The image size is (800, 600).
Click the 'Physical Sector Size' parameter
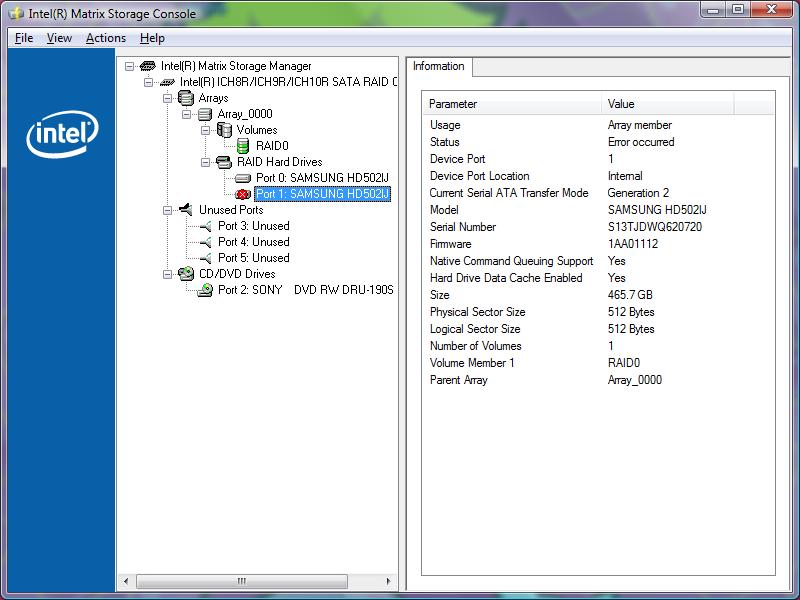[478, 312]
